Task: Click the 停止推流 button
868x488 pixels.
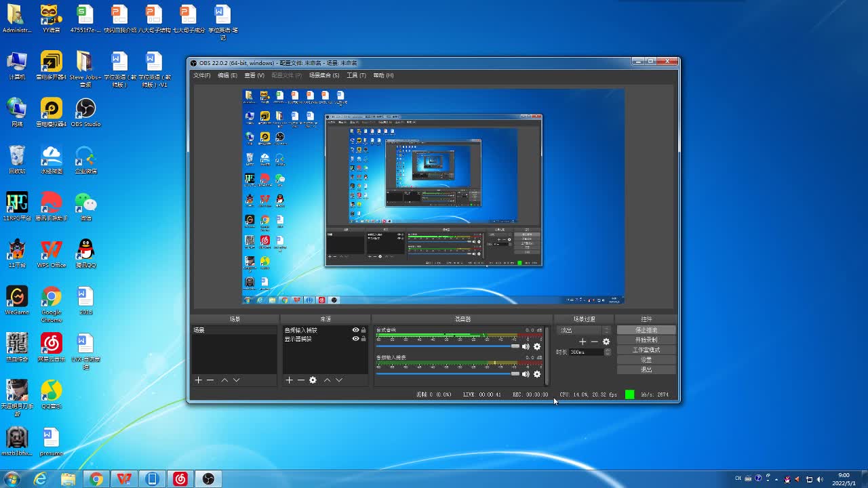Action: [x=646, y=330]
